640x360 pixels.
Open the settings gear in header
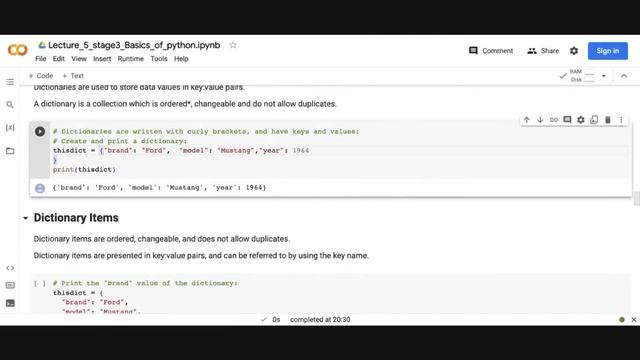pos(574,51)
